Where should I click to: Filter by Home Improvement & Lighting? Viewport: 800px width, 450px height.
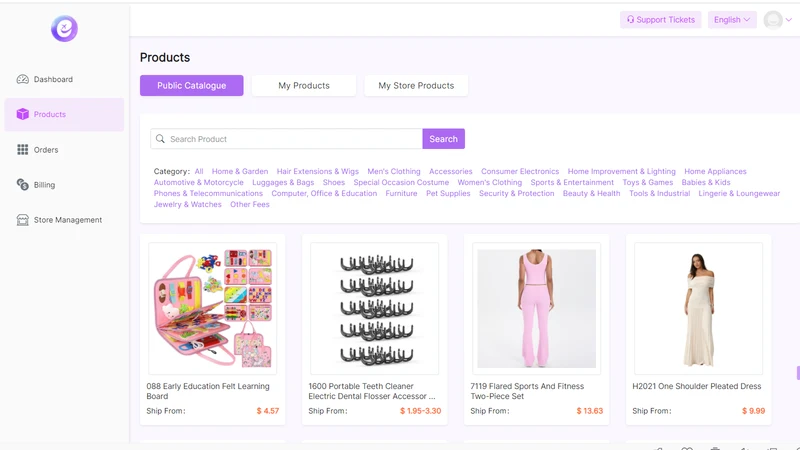coord(621,171)
